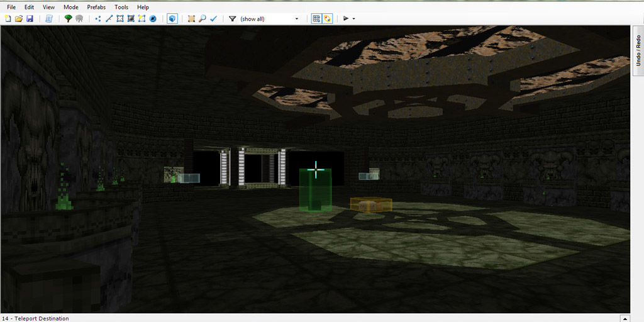Viewport: 644px width, 322px height.
Task: Toggle Merge Geometry button
Action: (x=327, y=18)
